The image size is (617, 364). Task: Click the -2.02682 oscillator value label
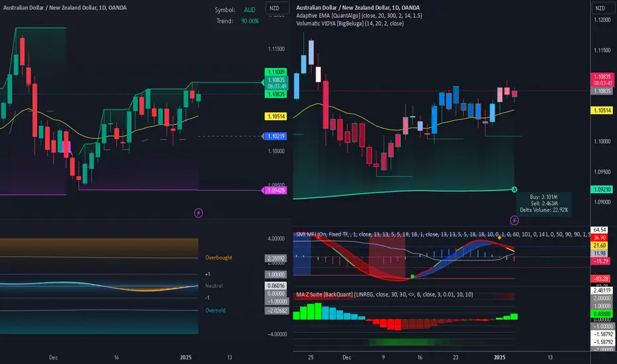pyautogui.click(x=277, y=310)
